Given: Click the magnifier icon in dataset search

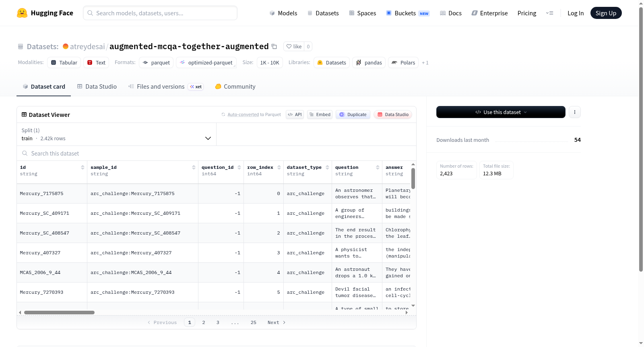Looking at the screenshot, I should tap(25, 153).
